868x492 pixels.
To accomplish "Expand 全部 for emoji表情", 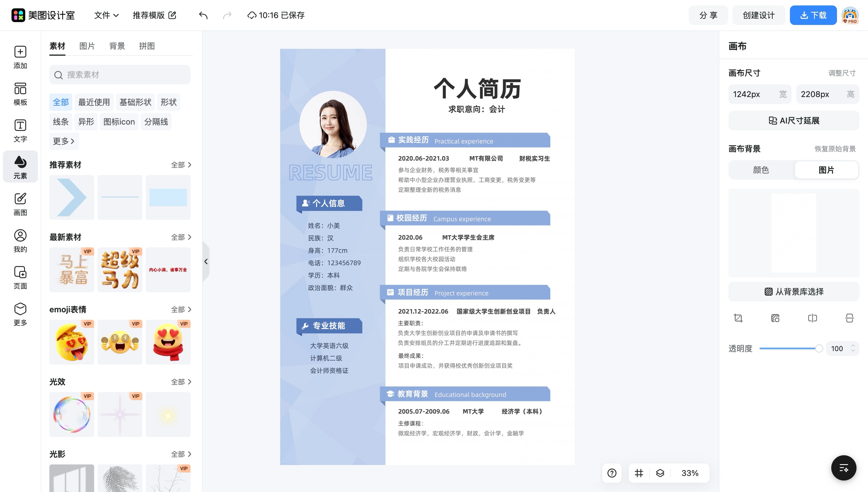I will point(181,309).
